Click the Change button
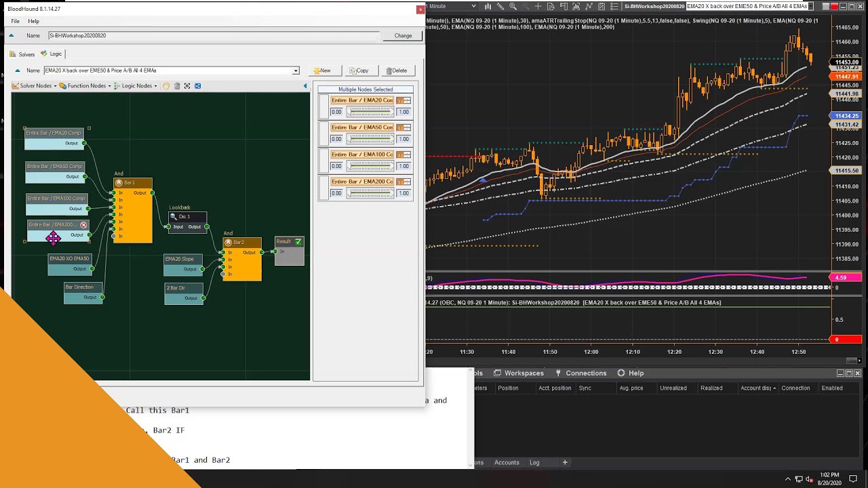 (x=403, y=35)
